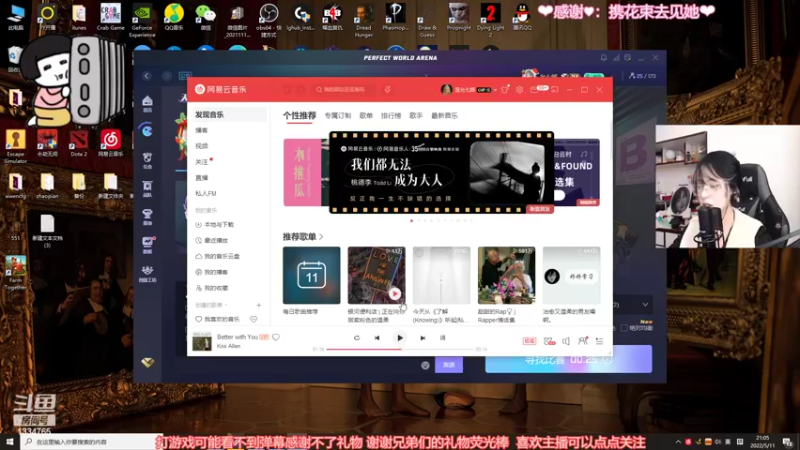Screen dimensions: 800x450
Task: Open 我的播客 in the sidebar
Action: pyautogui.click(x=212, y=272)
